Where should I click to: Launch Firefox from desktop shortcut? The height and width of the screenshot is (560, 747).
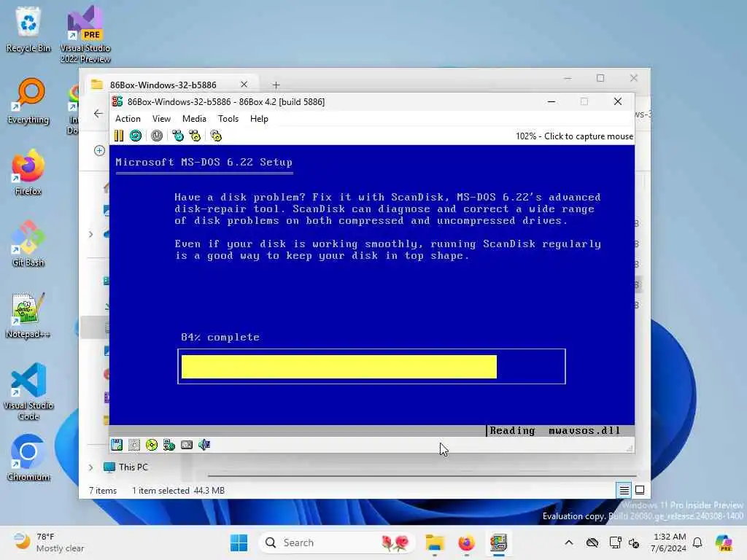(x=28, y=172)
